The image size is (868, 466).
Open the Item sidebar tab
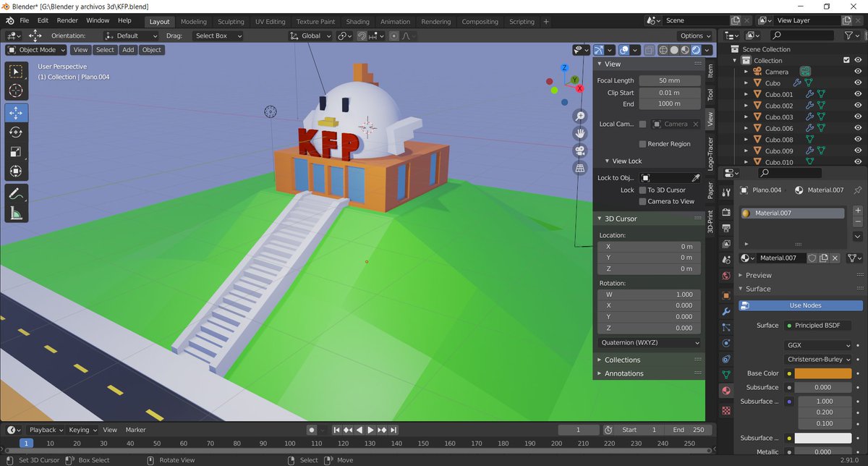click(x=710, y=70)
